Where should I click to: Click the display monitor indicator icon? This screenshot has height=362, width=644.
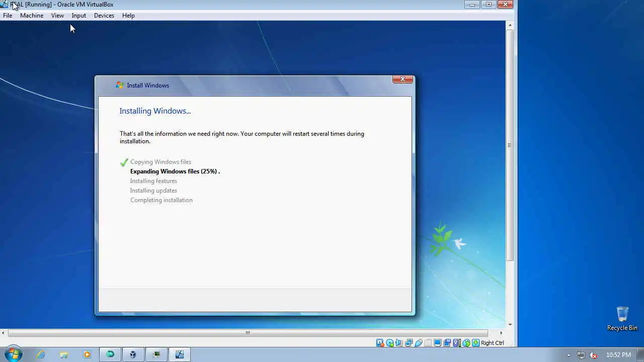438,343
